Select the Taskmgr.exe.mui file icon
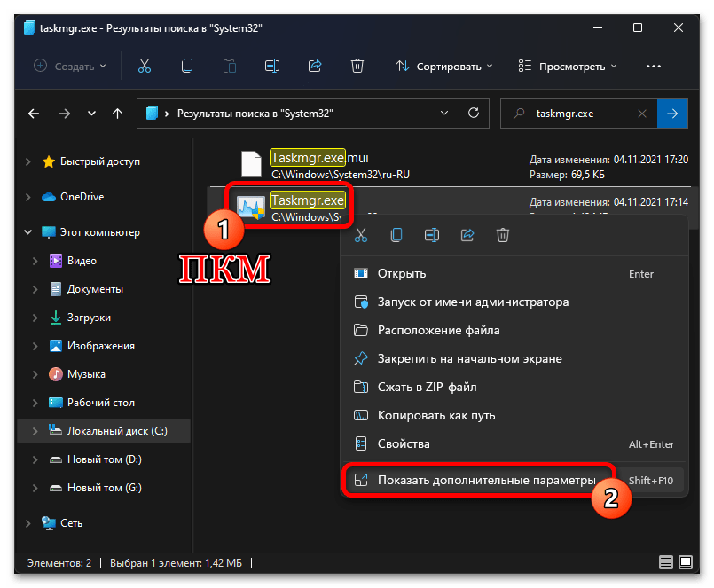The image size is (714, 588). click(x=251, y=164)
